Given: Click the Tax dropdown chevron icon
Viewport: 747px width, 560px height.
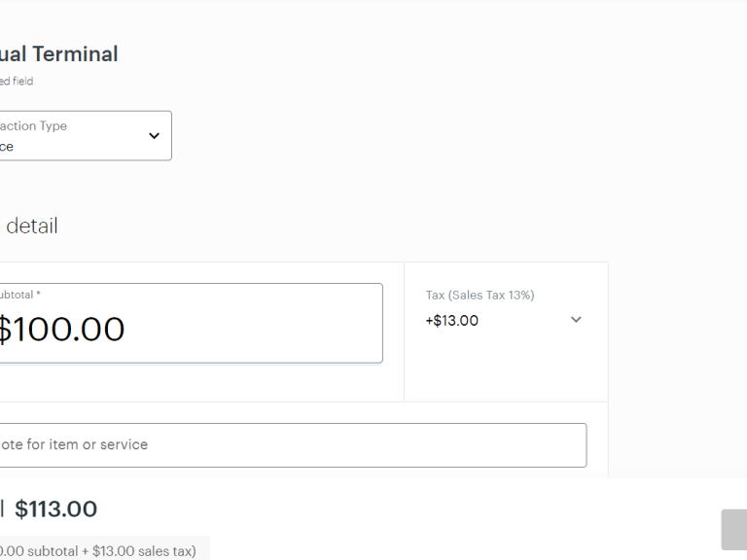Looking at the screenshot, I should click(x=576, y=320).
